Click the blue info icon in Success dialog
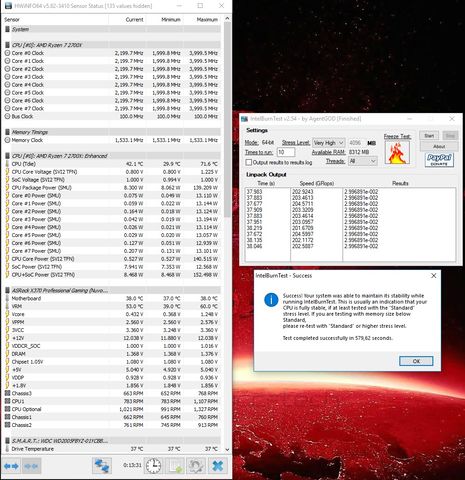This screenshot has width=465, height=480. [271, 300]
